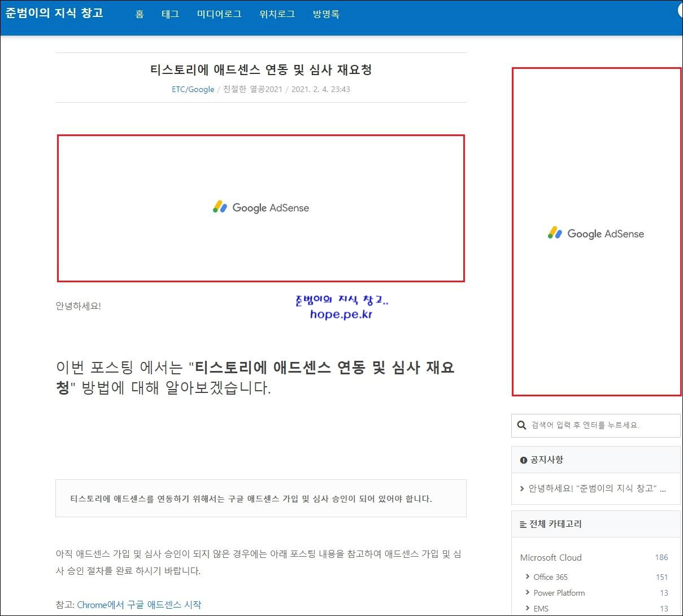
Task: Click the chevron beside the 안녕하세요 notice
Action: tap(522, 488)
